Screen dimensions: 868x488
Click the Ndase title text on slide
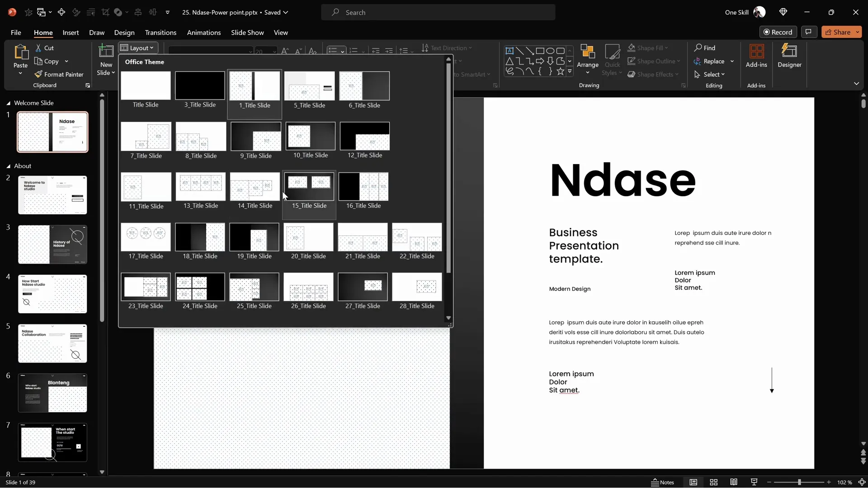point(623,180)
